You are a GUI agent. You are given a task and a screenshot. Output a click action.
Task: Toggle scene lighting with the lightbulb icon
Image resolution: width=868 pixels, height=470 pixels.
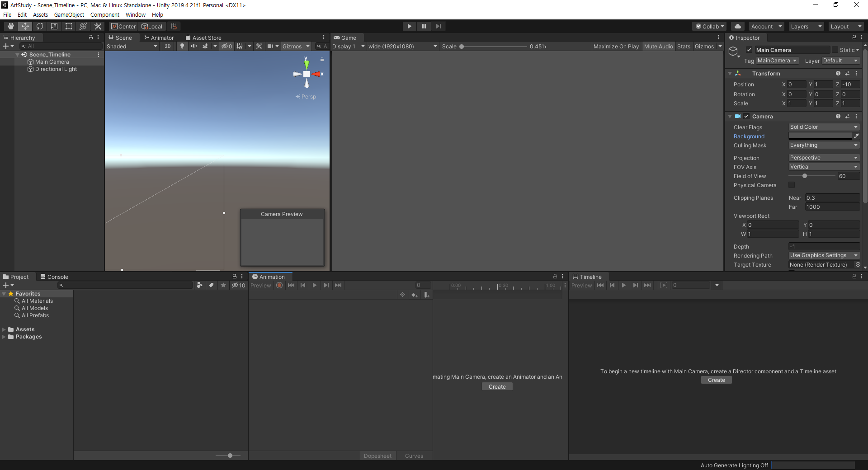[182, 46]
